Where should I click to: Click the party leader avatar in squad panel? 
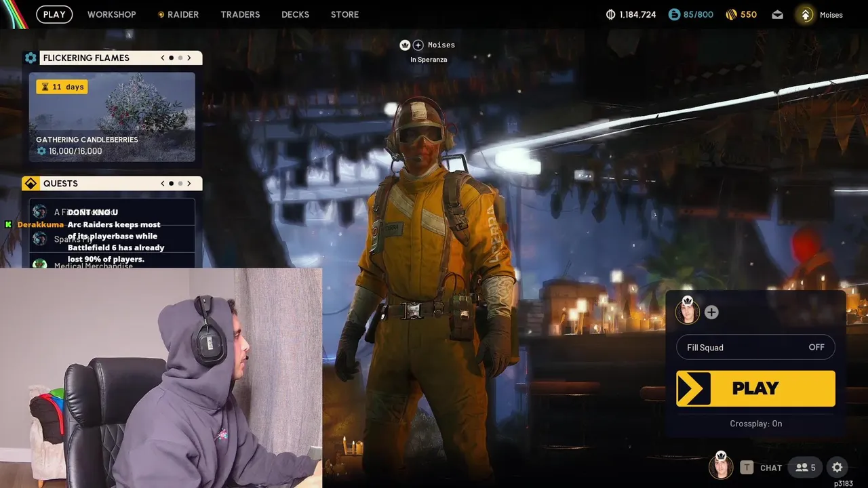[687, 311]
